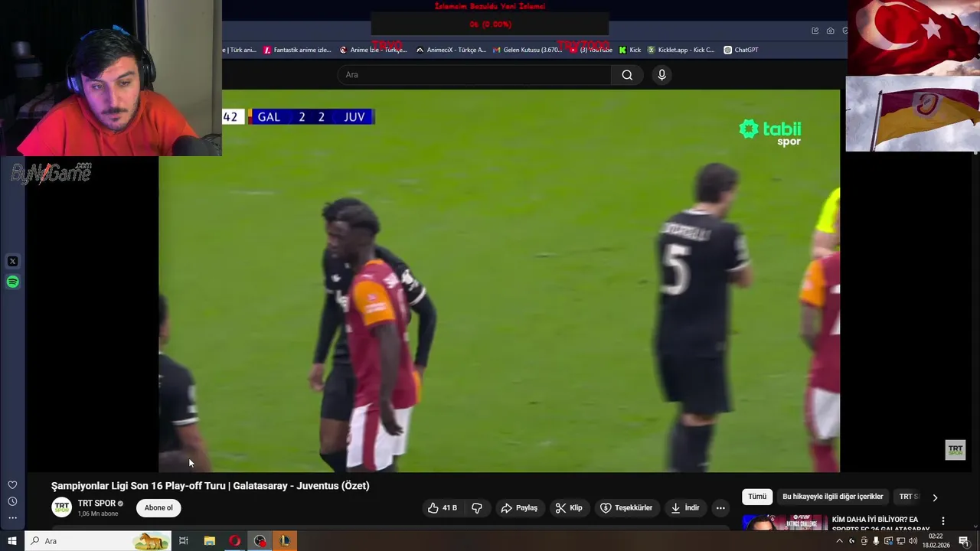Open the ChatGPT bookmark
The width and height of the screenshot is (980, 551).
pyautogui.click(x=741, y=50)
